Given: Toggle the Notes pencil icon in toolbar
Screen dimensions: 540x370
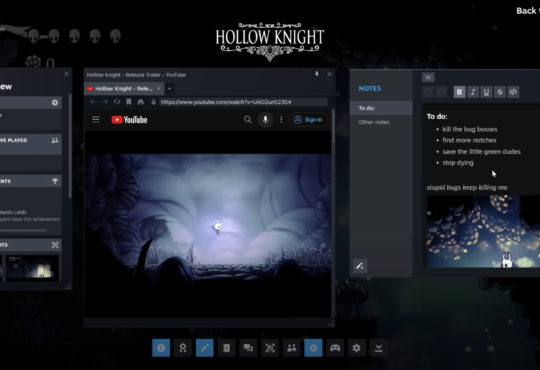Looking at the screenshot, I should (205, 348).
